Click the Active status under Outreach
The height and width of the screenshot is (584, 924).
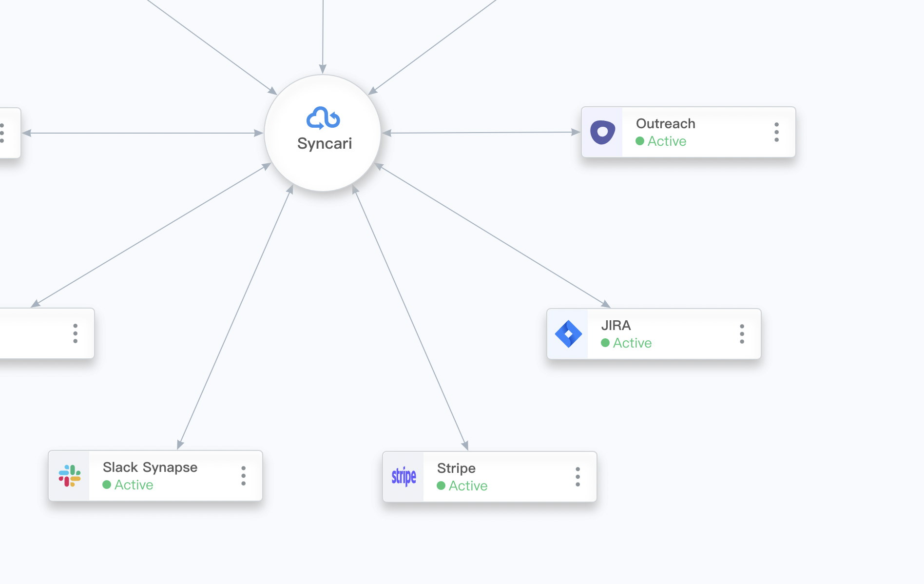coord(667,141)
